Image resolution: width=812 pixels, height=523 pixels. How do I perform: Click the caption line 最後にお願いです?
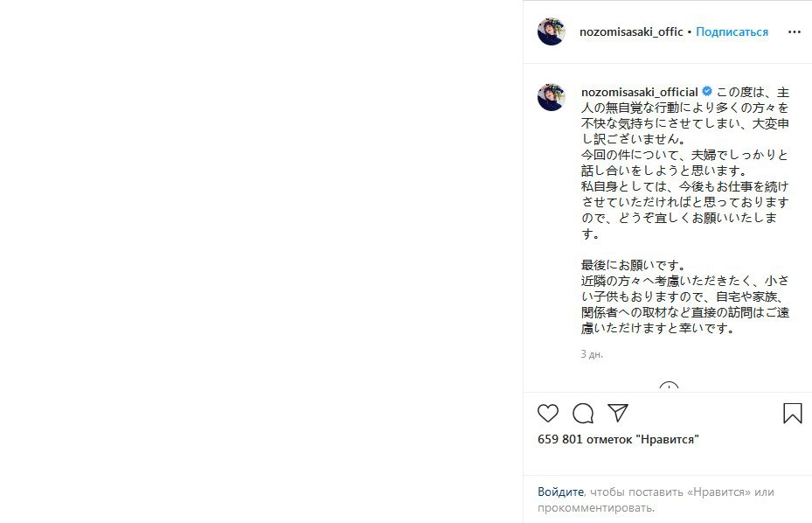[x=633, y=265]
